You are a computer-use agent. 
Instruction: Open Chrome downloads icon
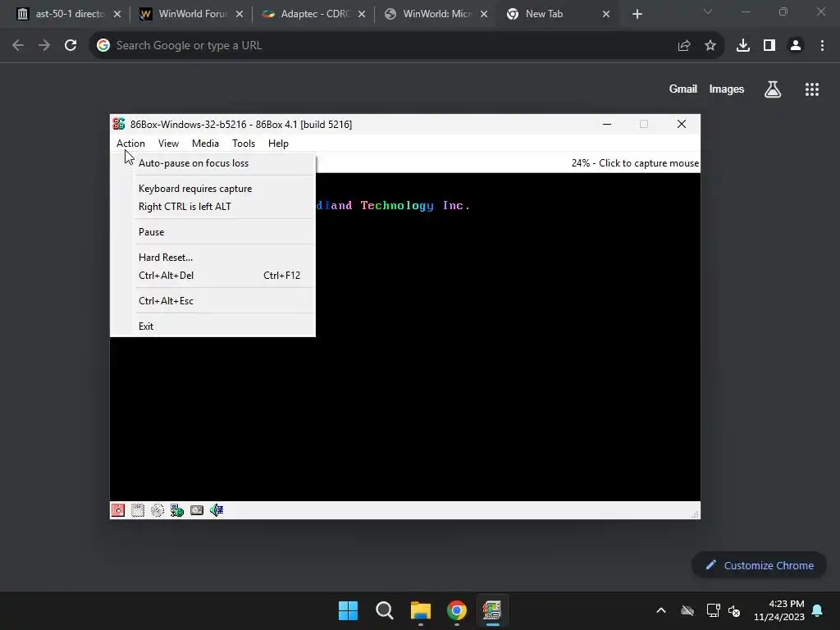(743, 46)
